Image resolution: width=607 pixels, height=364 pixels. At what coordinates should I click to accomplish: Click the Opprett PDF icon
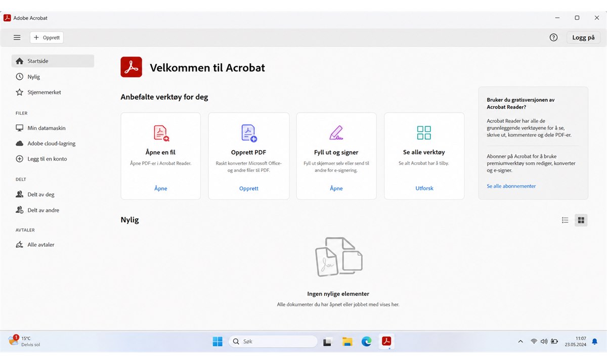point(249,132)
